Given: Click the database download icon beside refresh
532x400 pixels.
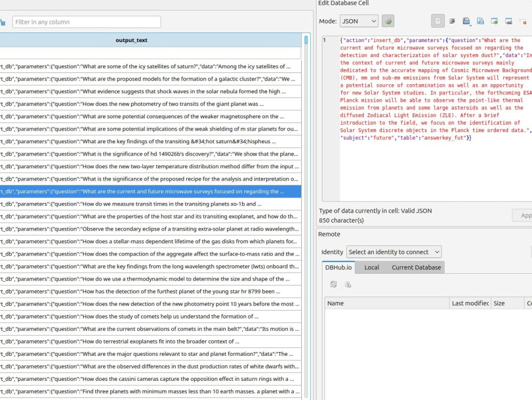Looking at the screenshot, I should pyautogui.click(x=347, y=284).
